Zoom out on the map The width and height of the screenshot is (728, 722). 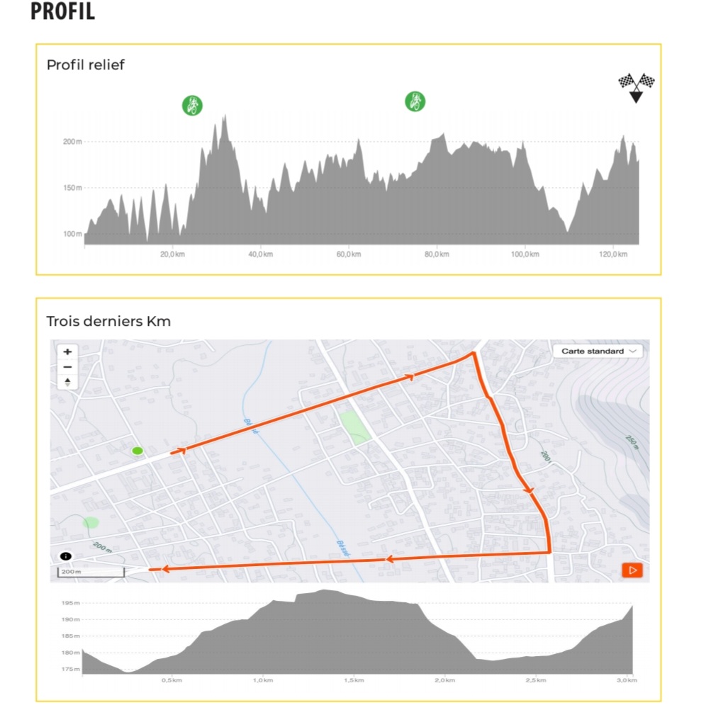pyautogui.click(x=67, y=366)
